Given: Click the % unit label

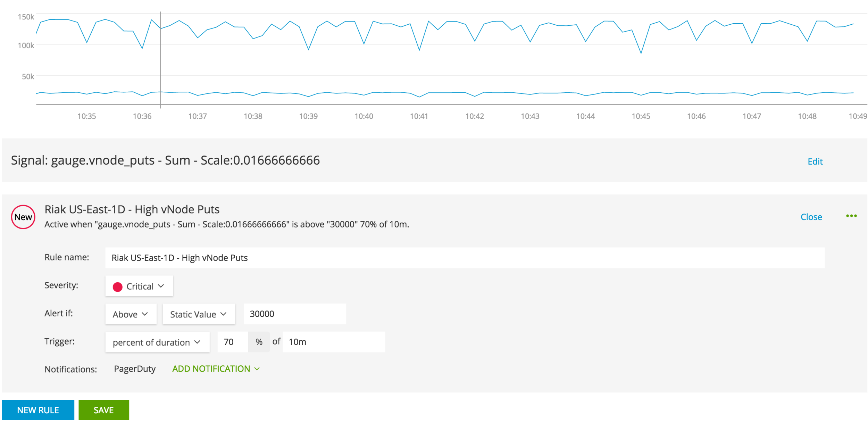Looking at the screenshot, I should (x=259, y=342).
